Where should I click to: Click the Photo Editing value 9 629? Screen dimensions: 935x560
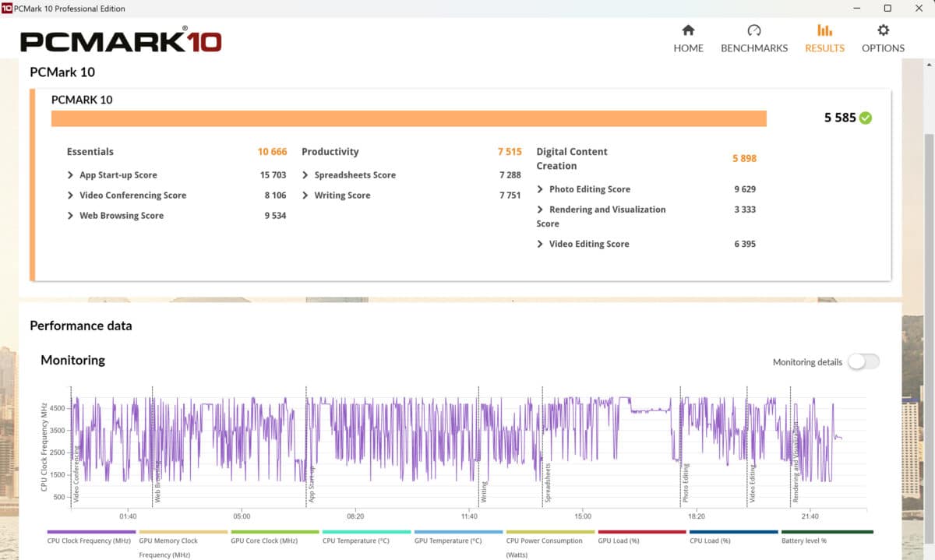point(745,189)
